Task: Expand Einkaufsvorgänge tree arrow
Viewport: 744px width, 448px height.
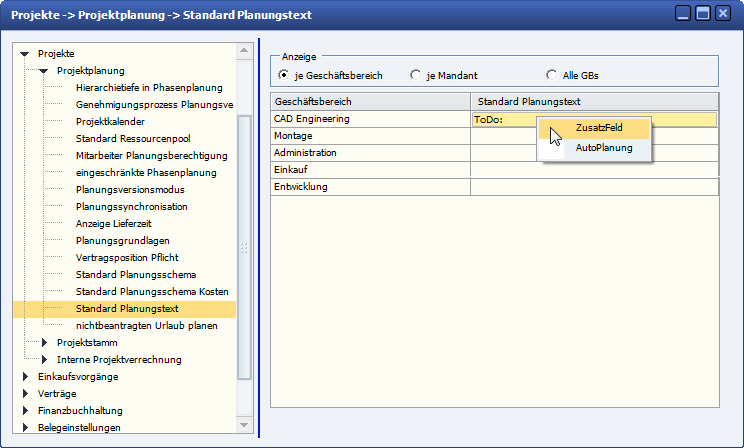Action: (x=24, y=377)
